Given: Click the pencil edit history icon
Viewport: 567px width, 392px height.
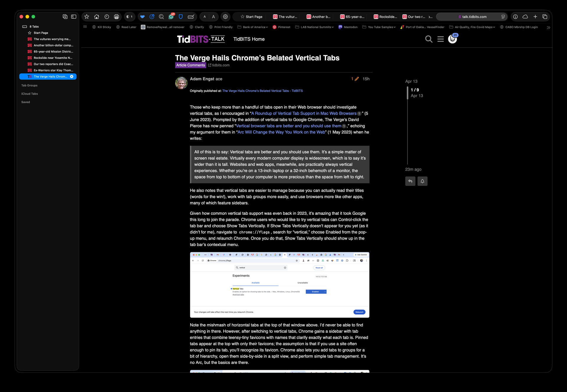Looking at the screenshot, I should pyautogui.click(x=356, y=79).
